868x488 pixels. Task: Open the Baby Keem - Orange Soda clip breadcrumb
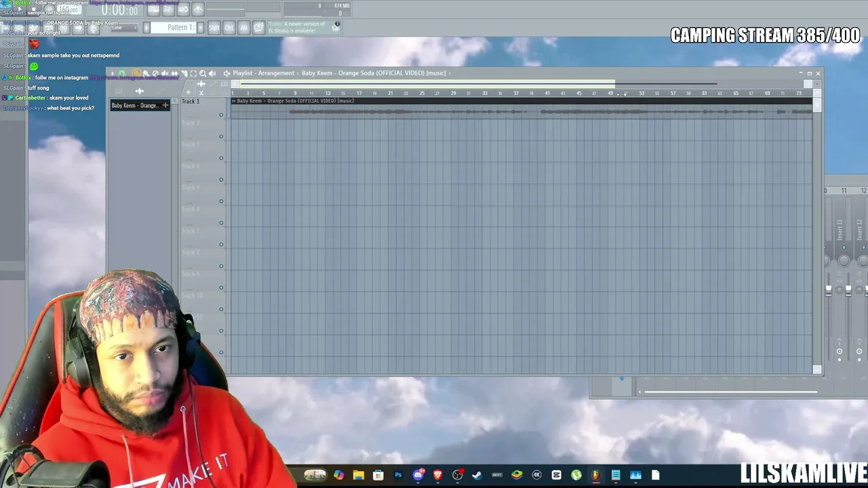pyautogui.click(x=374, y=73)
